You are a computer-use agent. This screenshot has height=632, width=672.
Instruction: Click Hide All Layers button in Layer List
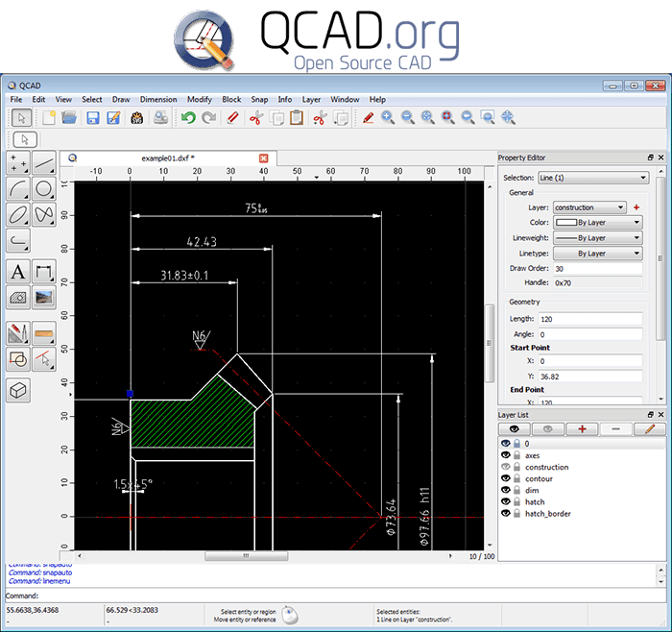tap(548, 429)
